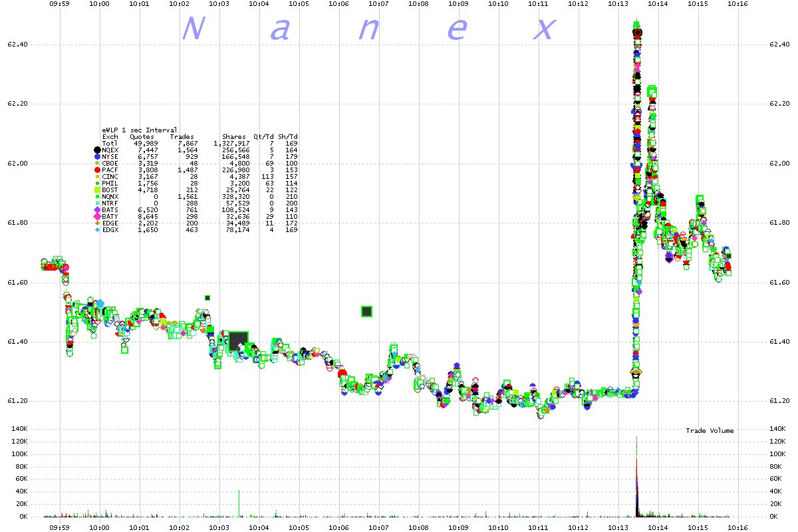Click the black NQEX legend circle
Viewport: 798px width, 532px height.
tap(97, 150)
